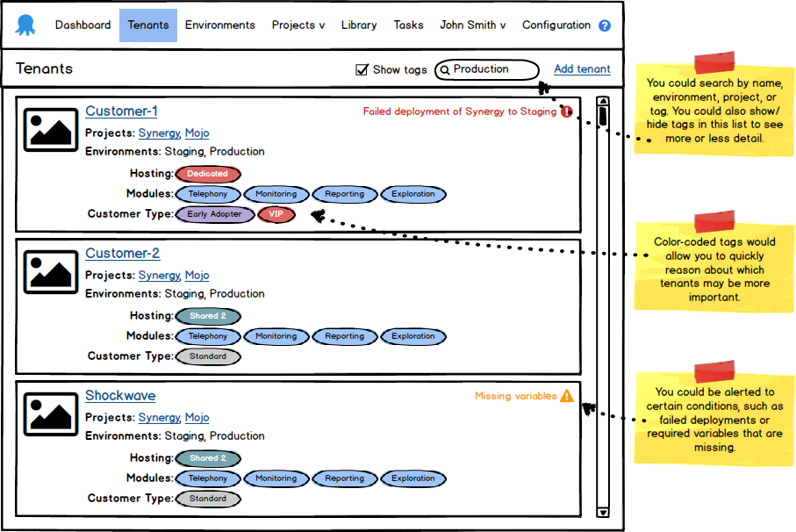Open the Library menu item
Image resolution: width=796 pixels, height=532 pixels.
click(359, 25)
